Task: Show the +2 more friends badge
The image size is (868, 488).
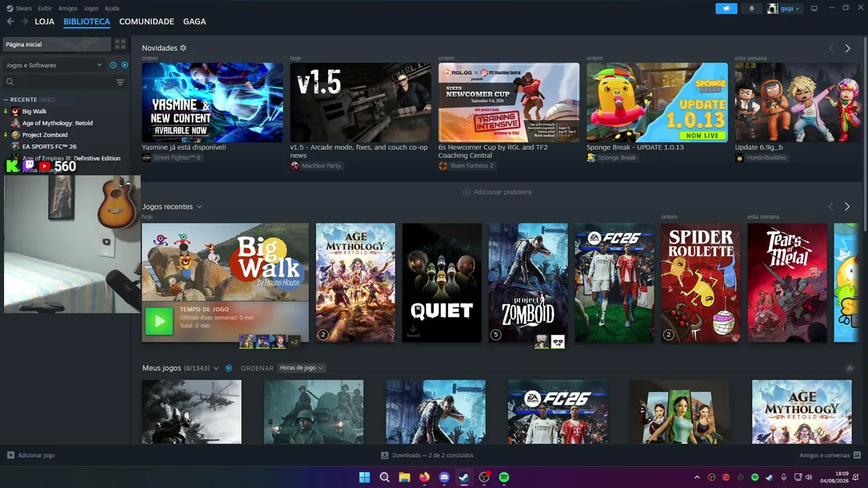Action: click(294, 342)
